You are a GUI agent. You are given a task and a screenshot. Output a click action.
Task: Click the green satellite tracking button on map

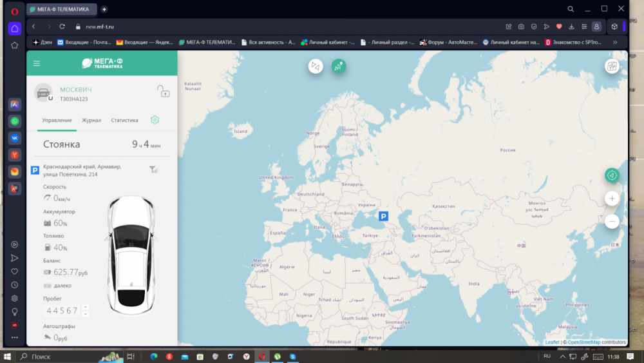click(x=339, y=66)
